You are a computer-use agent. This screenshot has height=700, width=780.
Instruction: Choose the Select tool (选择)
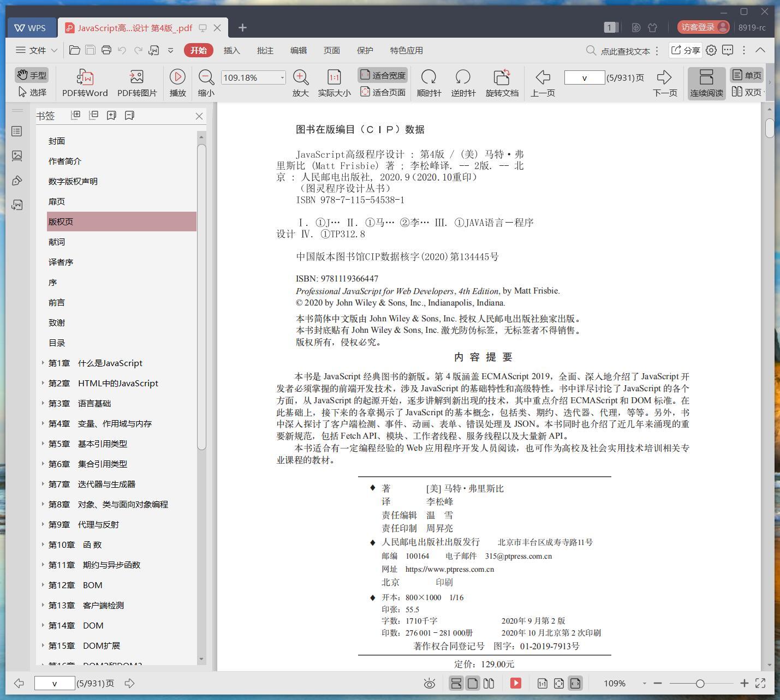[32, 92]
